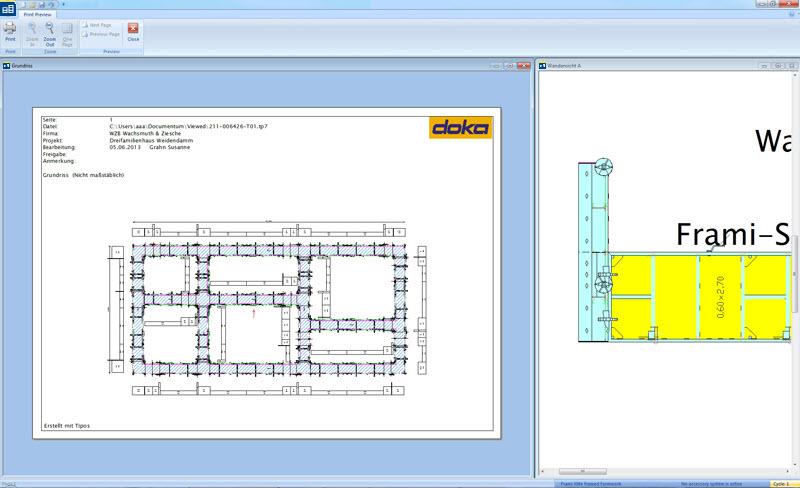Click the Grundriss window title bar
The image size is (800, 488).
click(200, 65)
